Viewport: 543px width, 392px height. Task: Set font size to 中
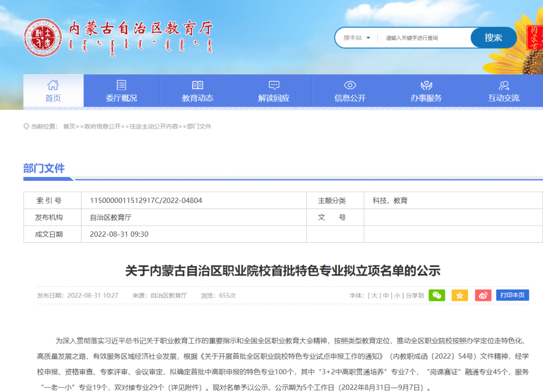coord(386,296)
